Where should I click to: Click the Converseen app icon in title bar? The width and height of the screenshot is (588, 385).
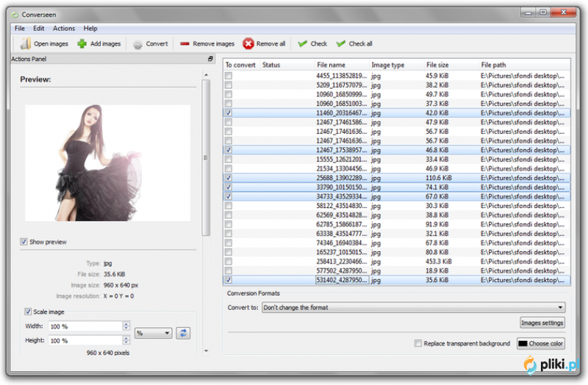[x=15, y=15]
